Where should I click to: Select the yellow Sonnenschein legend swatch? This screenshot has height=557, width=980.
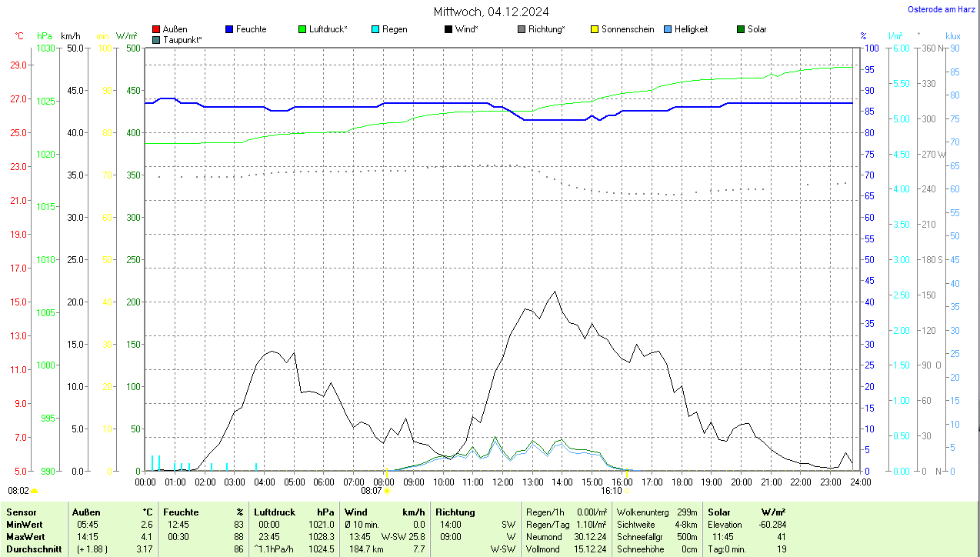click(x=595, y=29)
